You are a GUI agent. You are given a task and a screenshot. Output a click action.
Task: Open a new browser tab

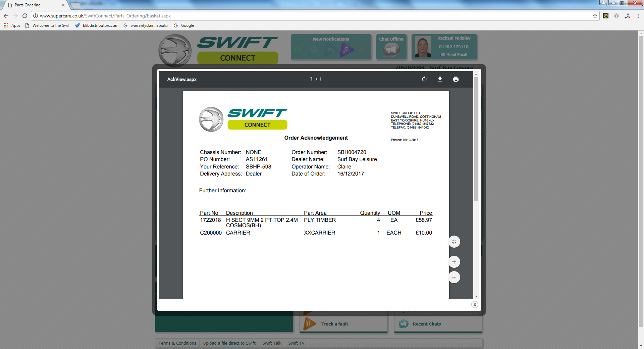tap(76, 5)
